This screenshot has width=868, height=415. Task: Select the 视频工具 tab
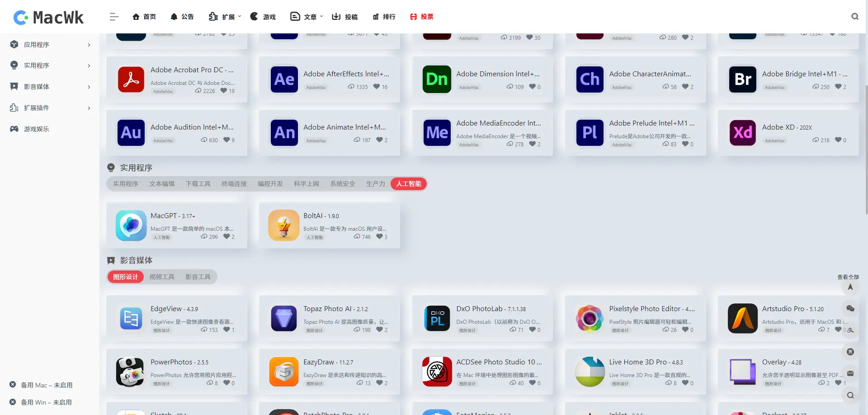click(162, 277)
